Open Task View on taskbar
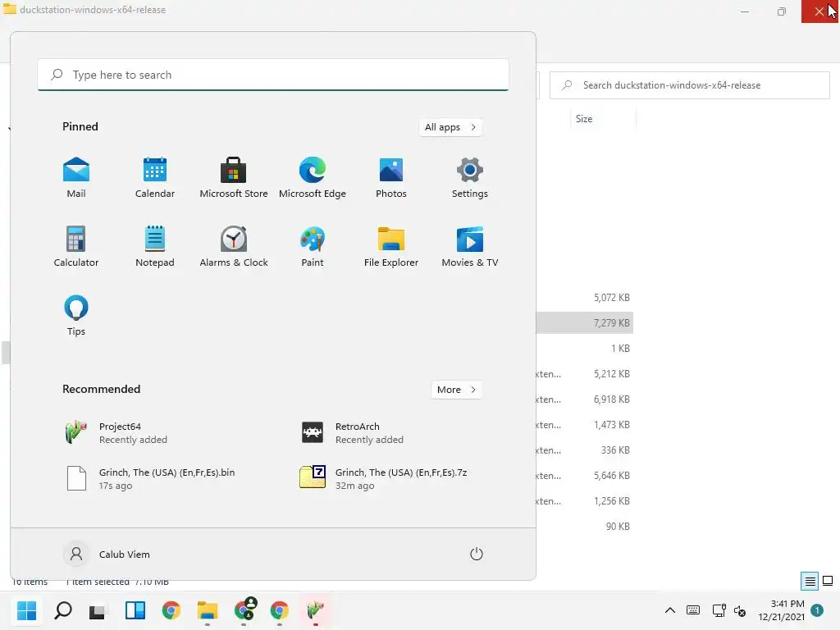 point(98,610)
